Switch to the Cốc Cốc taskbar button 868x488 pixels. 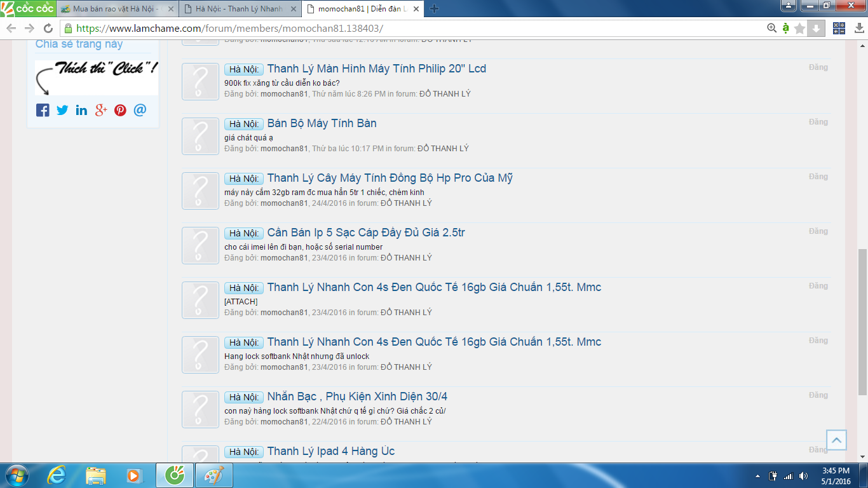point(174,475)
